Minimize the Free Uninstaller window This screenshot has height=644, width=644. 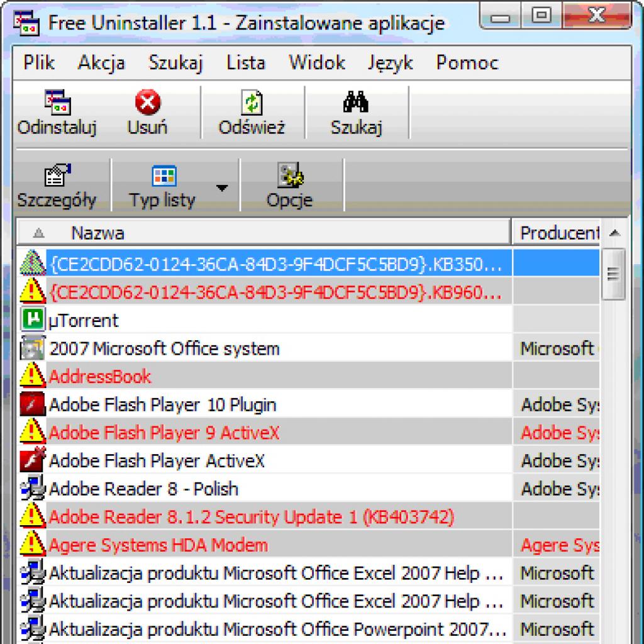[500, 16]
